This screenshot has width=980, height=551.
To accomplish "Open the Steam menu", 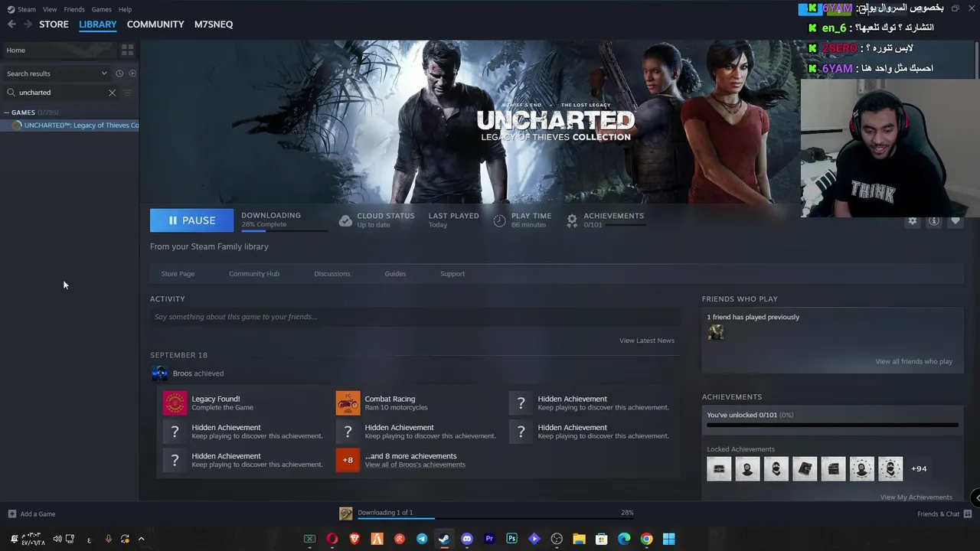I will [27, 9].
